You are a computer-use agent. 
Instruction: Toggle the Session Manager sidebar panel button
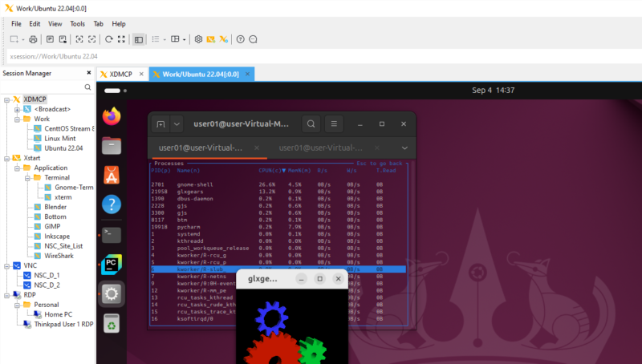(139, 38)
